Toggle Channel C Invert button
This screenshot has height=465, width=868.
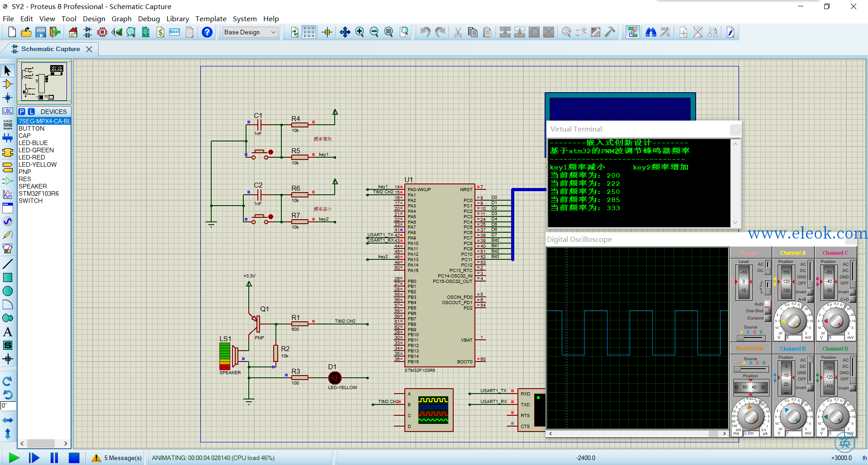pos(853,292)
